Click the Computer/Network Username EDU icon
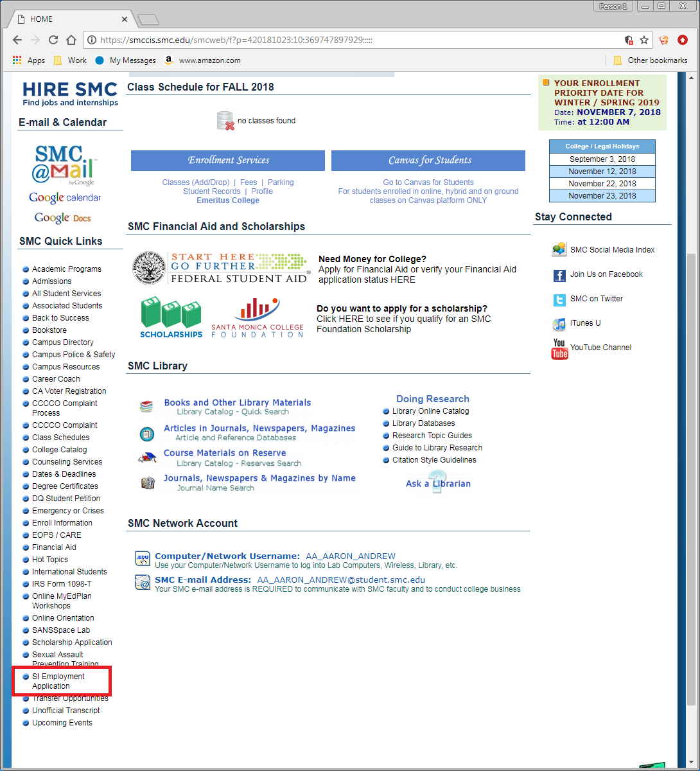Viewport: 700px width, 771px height. [x=142, y=558]
